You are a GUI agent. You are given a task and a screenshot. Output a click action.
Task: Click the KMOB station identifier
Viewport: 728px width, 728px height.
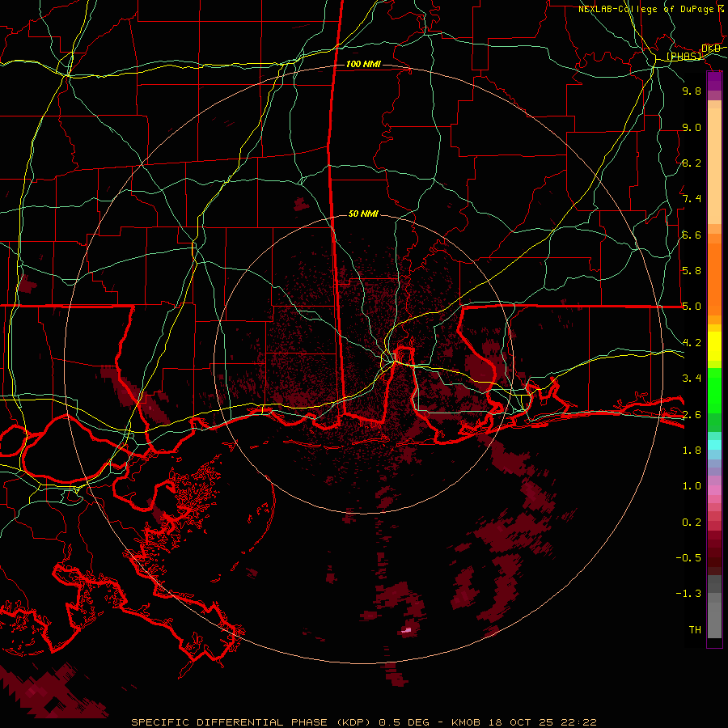[x=465, y=722]
